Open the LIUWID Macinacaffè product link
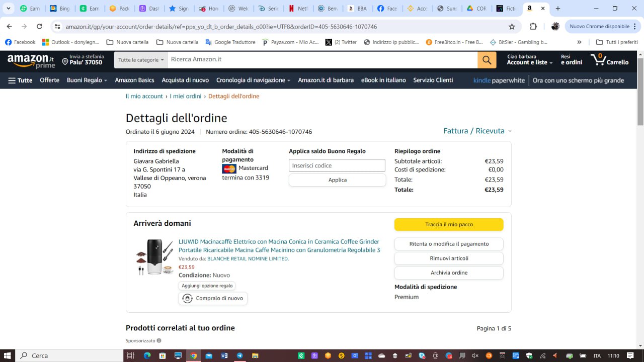 coord(279,246)
